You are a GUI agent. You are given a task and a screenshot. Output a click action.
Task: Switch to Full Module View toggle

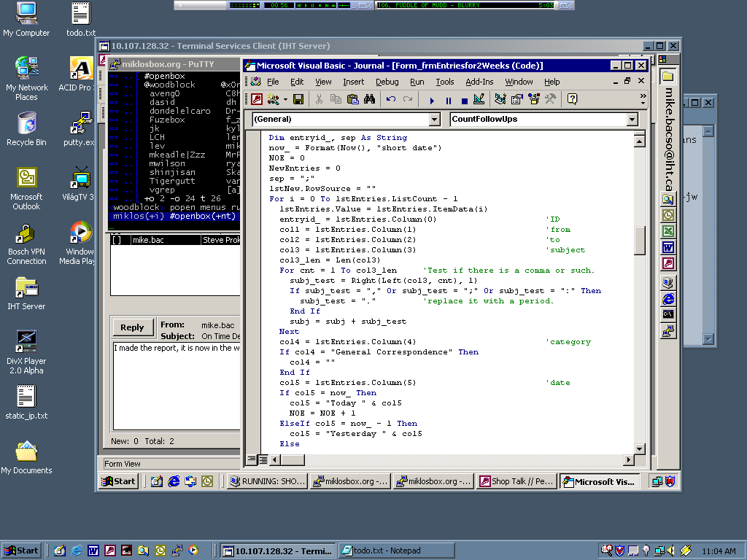pyautogui.click(x=263, y=459)
